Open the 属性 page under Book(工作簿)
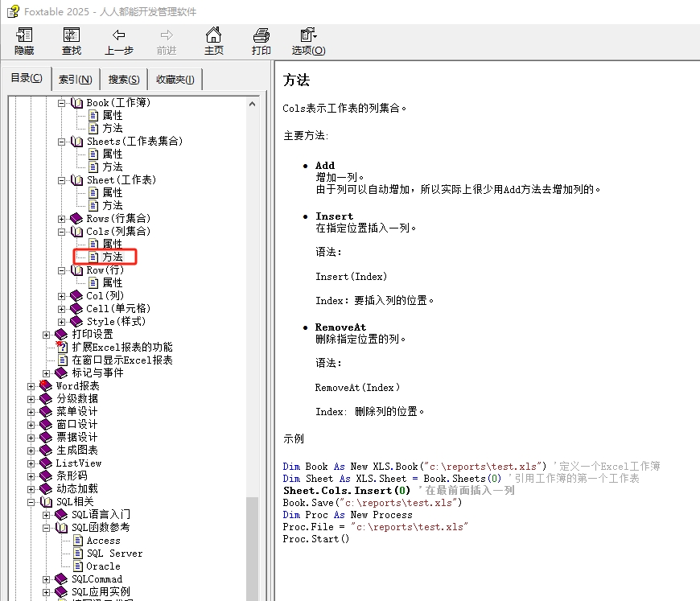The height and width of the screenshot is (601, 700). click(x=112, y=116)
